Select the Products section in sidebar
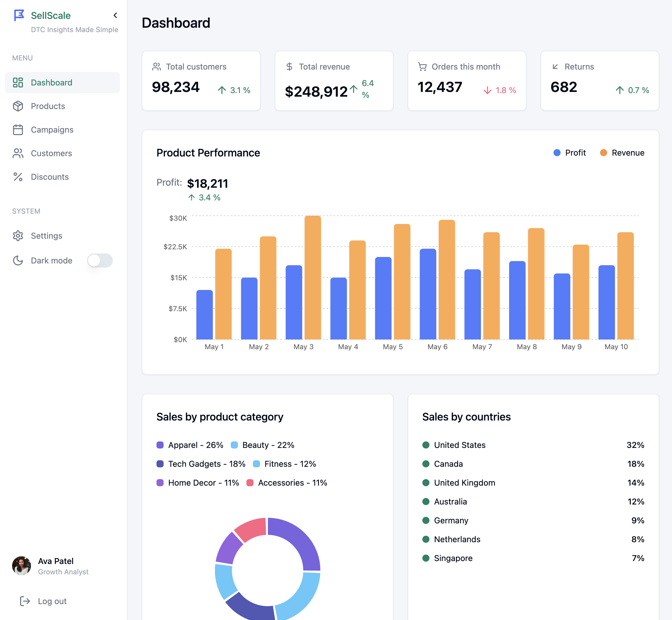 click(48, 106)
